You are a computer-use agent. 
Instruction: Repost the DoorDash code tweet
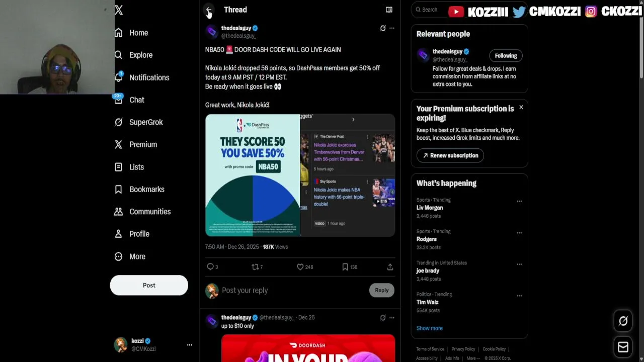(255, 267)
